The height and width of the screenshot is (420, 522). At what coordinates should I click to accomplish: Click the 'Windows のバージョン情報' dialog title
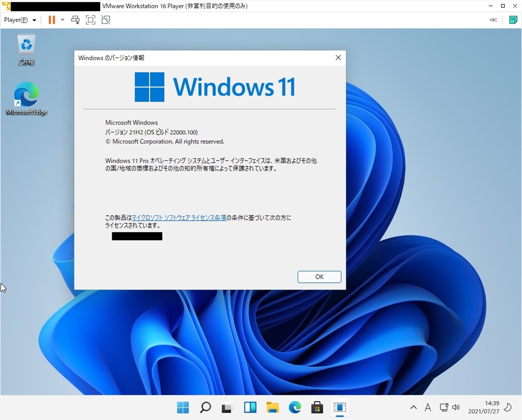111,58
